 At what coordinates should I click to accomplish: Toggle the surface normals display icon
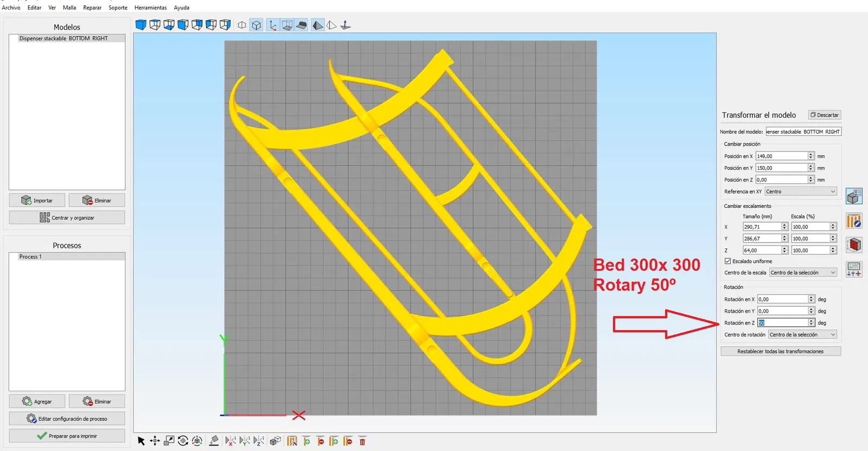(346, 25)
